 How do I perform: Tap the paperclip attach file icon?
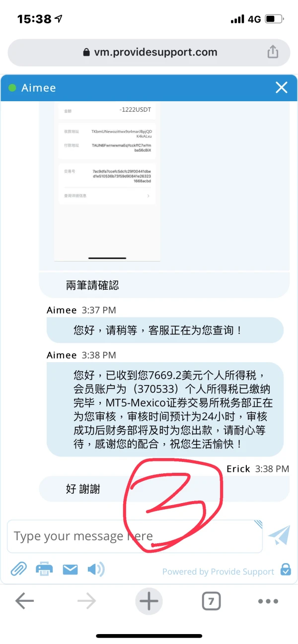(x=18, y=569)
